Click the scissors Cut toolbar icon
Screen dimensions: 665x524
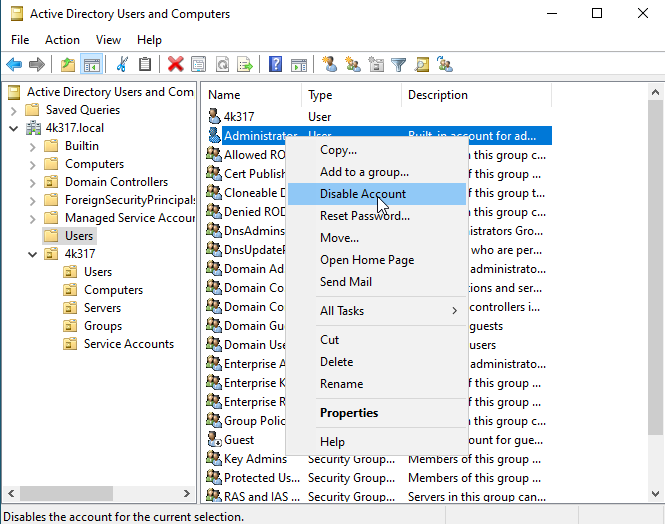(x=122, y=64)
